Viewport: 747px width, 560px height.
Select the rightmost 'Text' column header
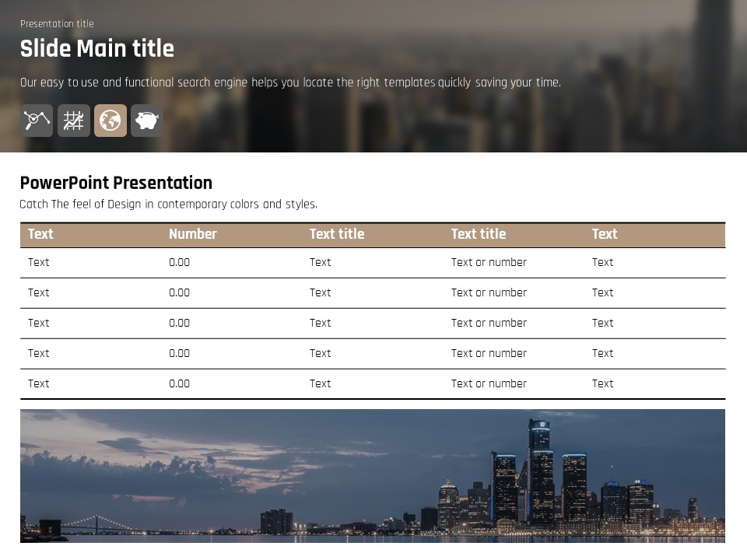point(604,234)
